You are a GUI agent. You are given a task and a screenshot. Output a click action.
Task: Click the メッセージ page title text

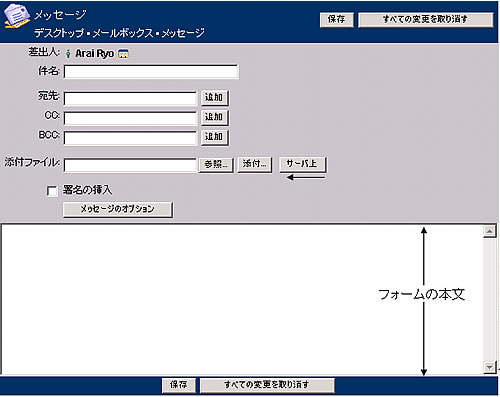(60, 15)
